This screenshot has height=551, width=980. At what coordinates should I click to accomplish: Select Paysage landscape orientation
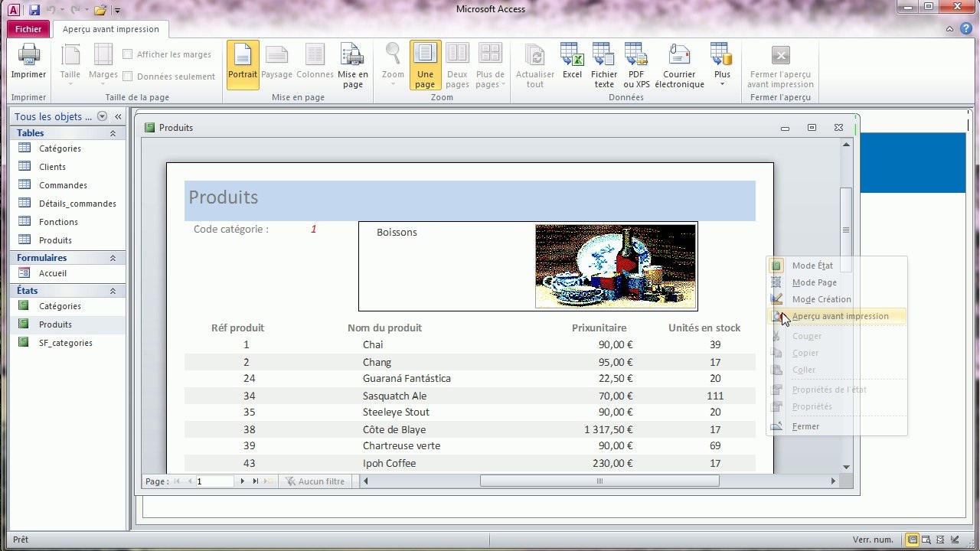[x=276, y=64]
